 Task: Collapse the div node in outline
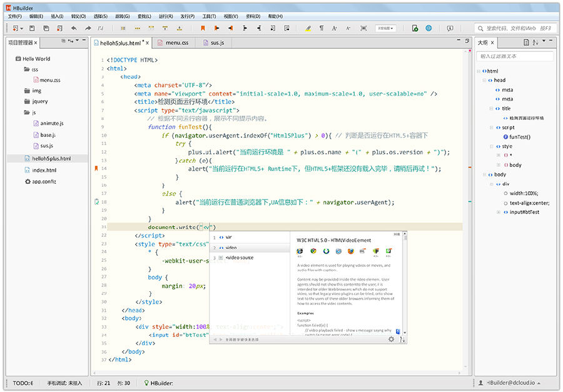[x=491, y=184]
